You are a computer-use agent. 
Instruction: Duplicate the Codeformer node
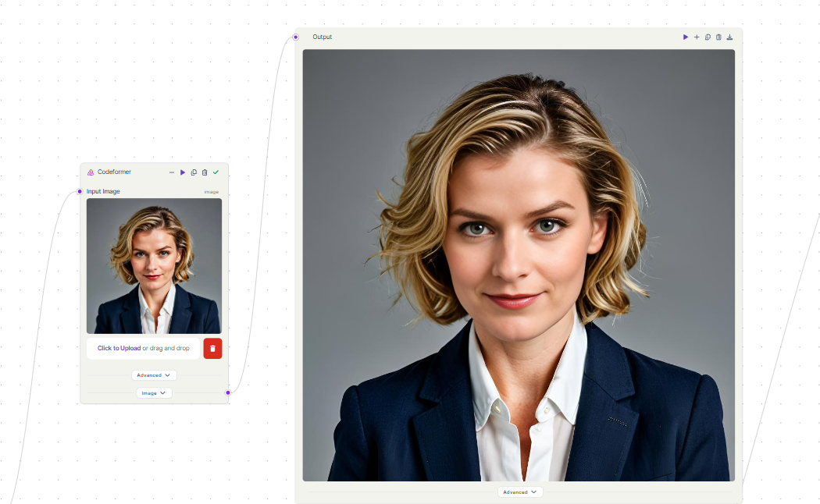point(194,172)
